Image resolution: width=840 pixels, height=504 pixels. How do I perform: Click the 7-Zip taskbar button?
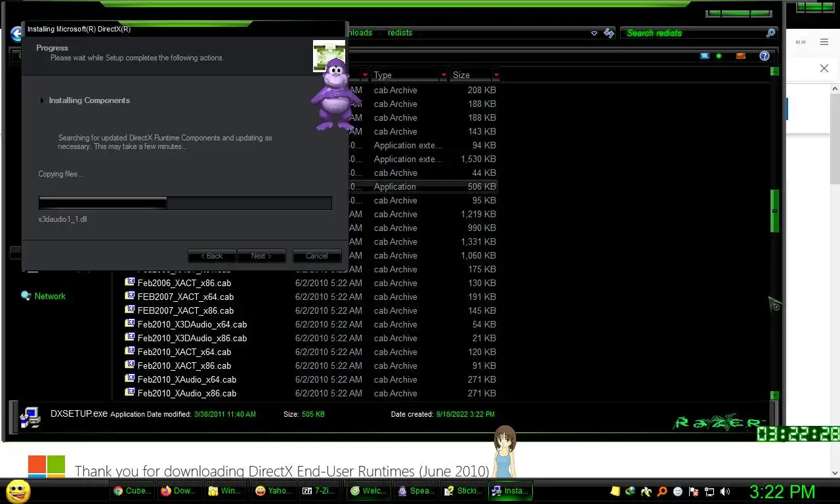(x=320, y=490)
